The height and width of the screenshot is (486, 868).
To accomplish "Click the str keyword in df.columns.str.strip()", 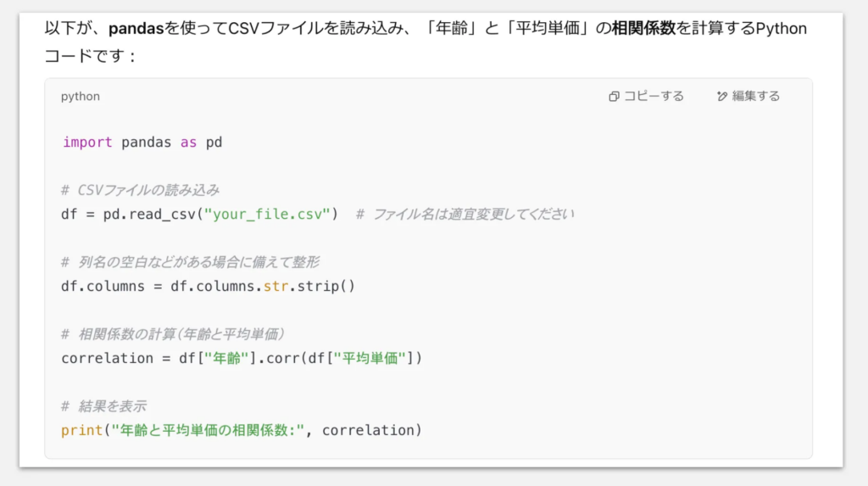I will pyautogui.click(x=275, y=287).
